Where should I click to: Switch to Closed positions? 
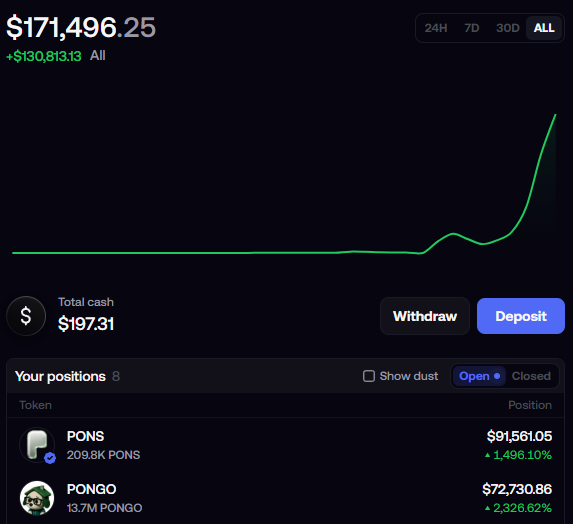531,376
